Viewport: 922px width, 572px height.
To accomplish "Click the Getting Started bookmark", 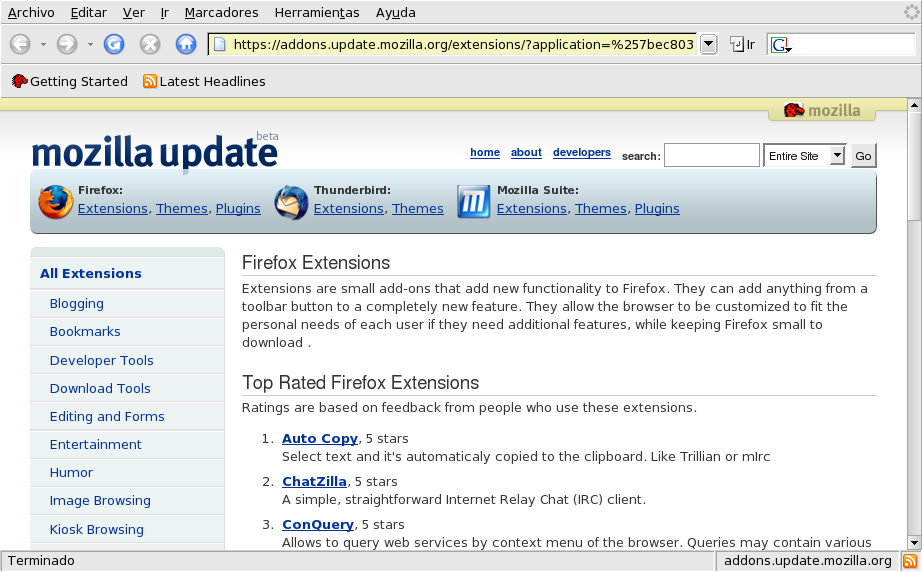I will [69, 81].
